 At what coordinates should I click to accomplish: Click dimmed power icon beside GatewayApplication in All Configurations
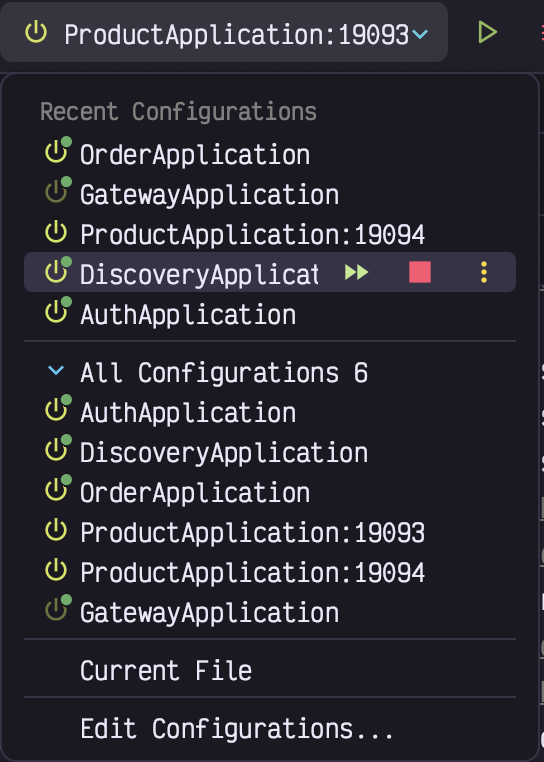(x=58, y=607)
